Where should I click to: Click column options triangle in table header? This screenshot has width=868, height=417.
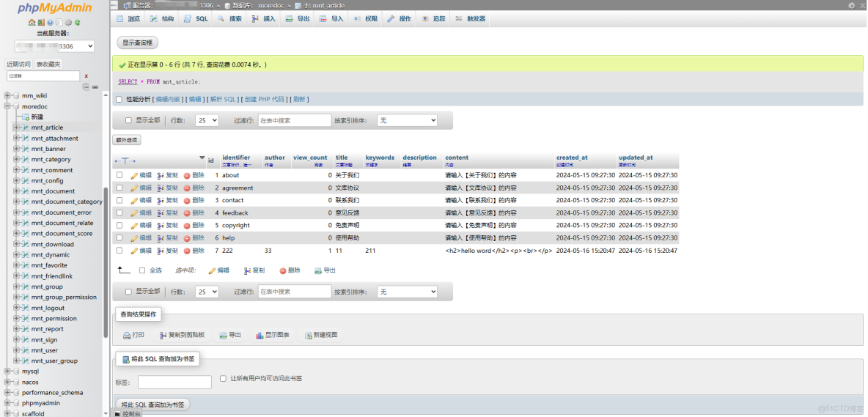tap(202, 158)
